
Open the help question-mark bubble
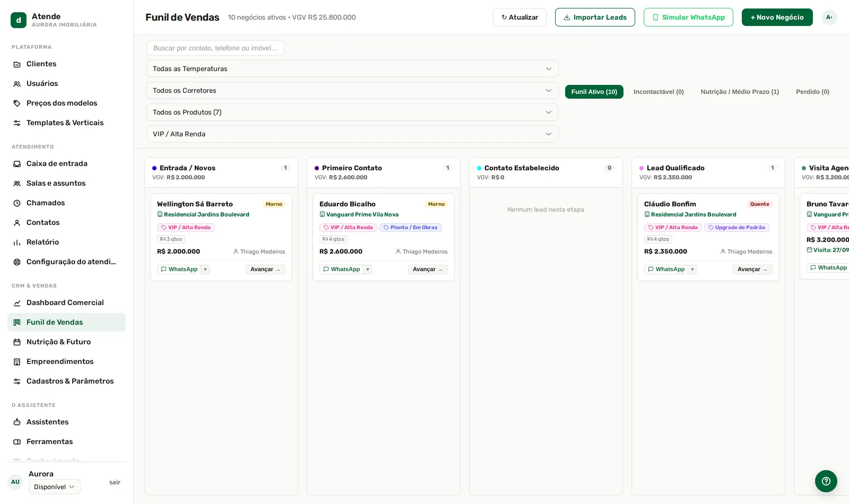click(x=826, y=481)
